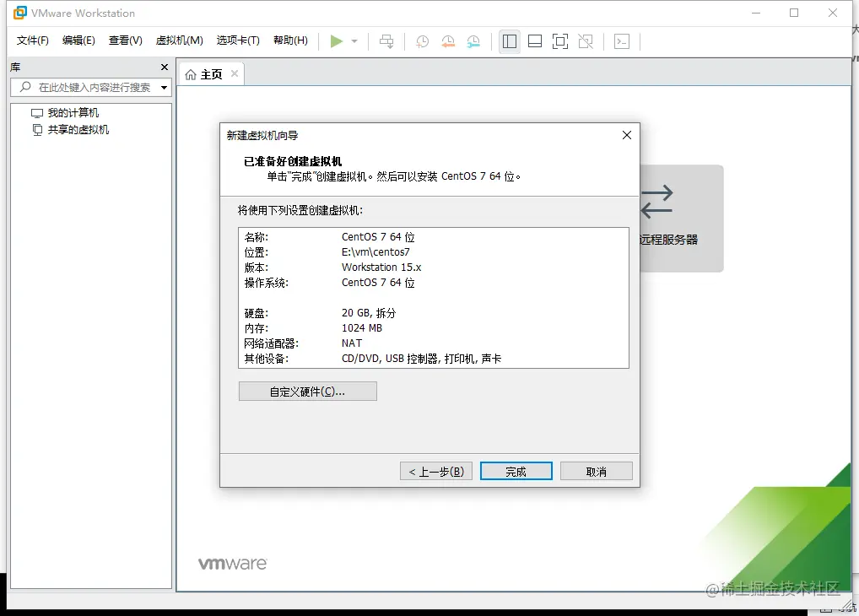Click the VMware Workstation title bar logo

[x=20, y=13]
